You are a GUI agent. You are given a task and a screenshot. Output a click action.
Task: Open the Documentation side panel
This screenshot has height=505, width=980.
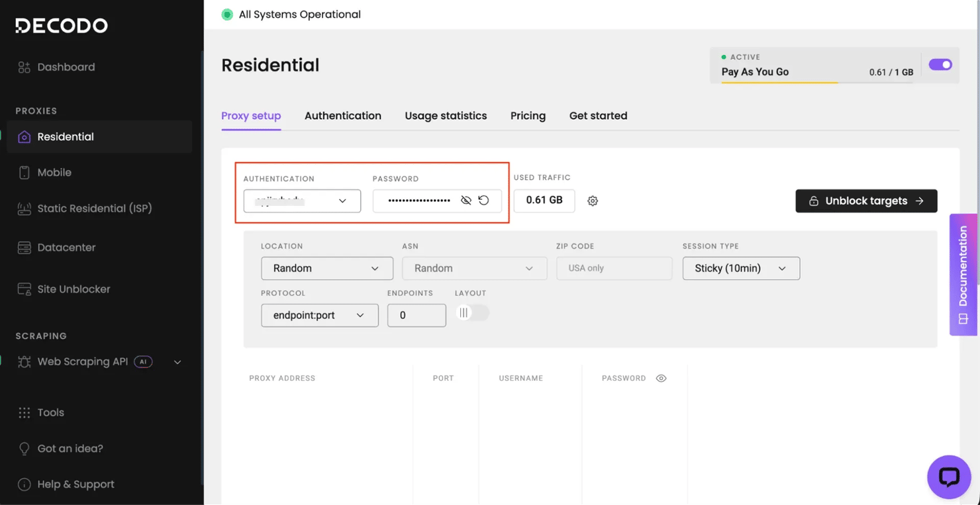click(x=963, y=274)
